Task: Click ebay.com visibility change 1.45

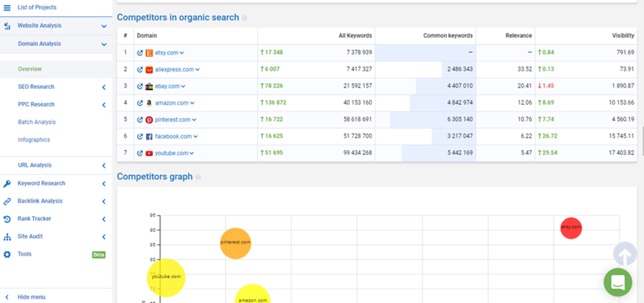Action: tap(546, 86)
